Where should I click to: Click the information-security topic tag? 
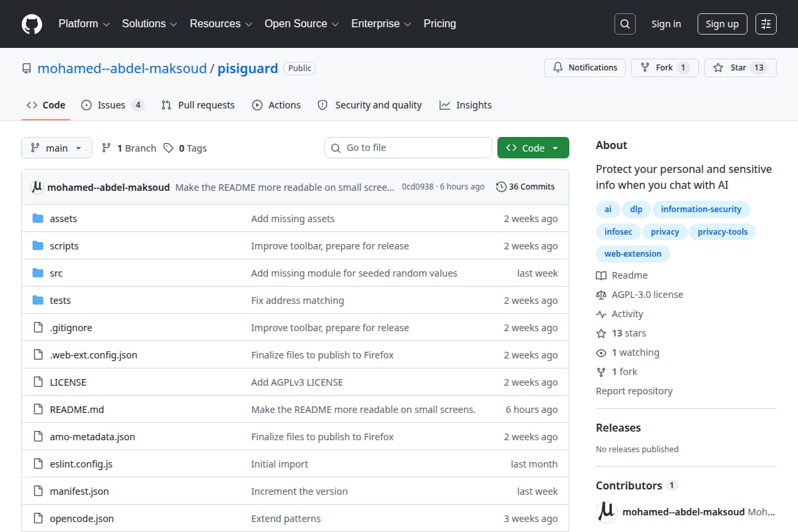click(701, 209)
